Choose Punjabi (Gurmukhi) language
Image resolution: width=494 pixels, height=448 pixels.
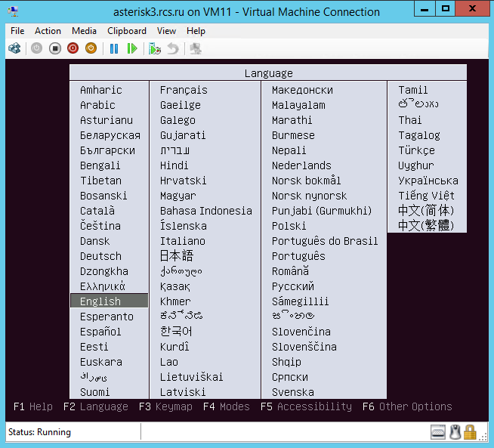pos(322,211)
